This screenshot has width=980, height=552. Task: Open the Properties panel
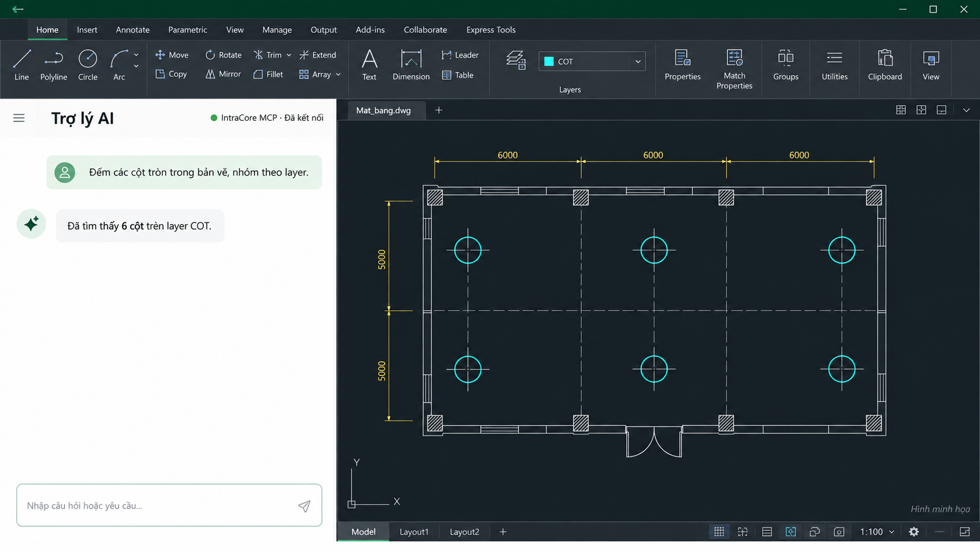[683, 65]
